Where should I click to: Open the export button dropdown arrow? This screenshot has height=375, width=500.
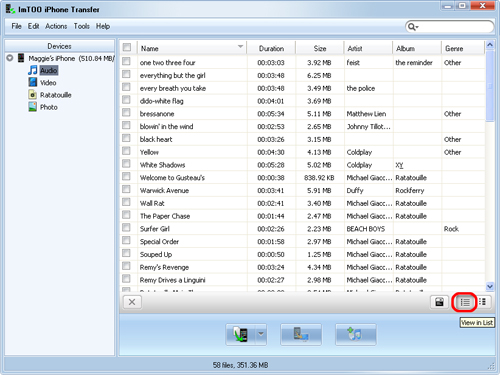(x=261, y=334)
